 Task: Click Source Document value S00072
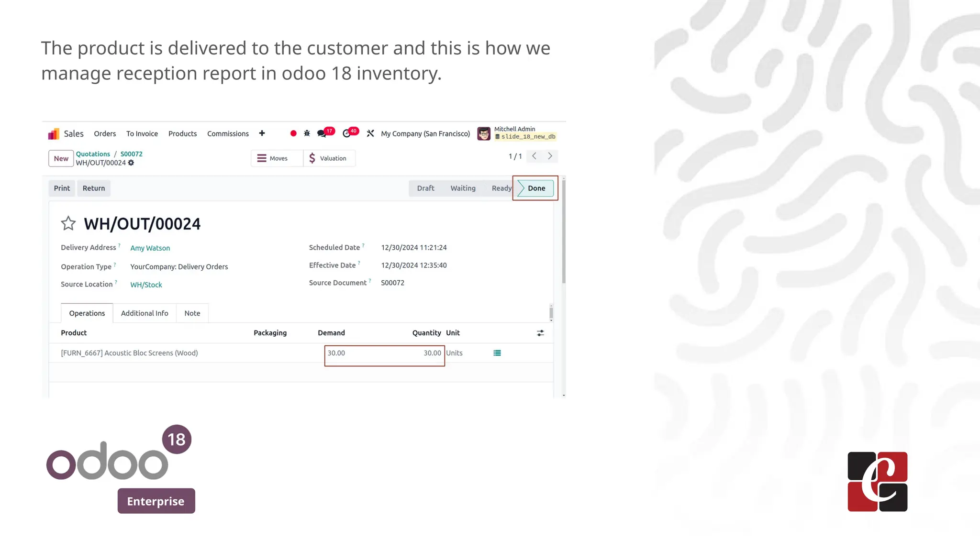pos(392,283)
